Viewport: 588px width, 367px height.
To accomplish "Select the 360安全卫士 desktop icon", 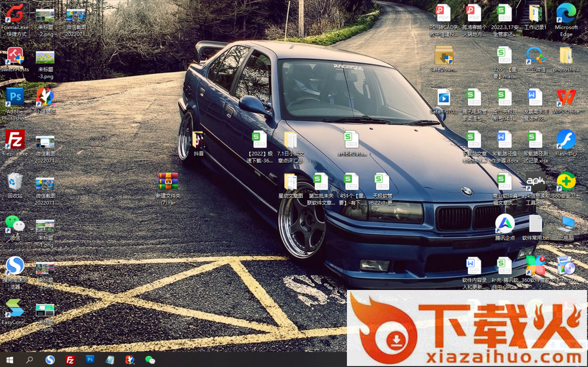I will [x=566, y=182].
